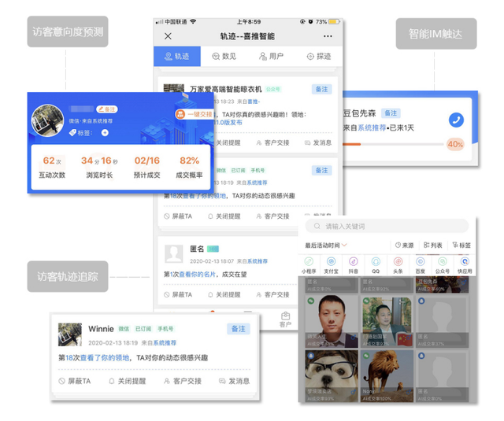Filter by 快应用 source icon
The image size is (504, 421).
[465, 265]
